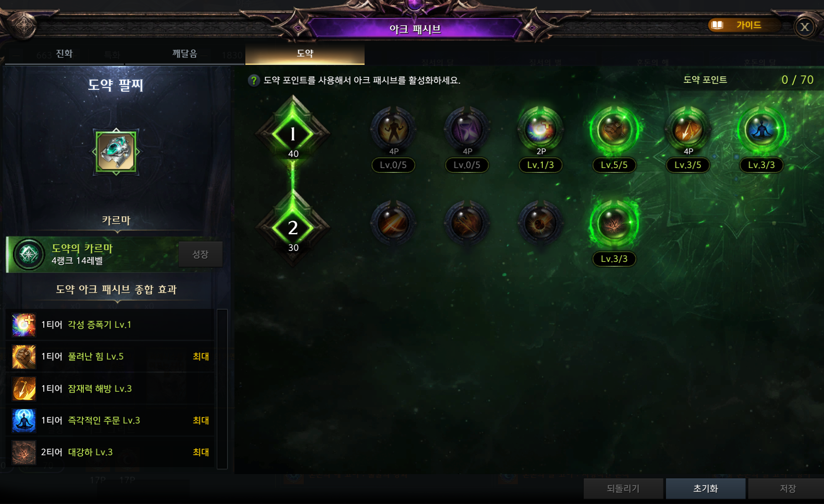This screenshot has width=824, height=504.
Task: Click the first tier-2 slash node icon
Action: 393,224
